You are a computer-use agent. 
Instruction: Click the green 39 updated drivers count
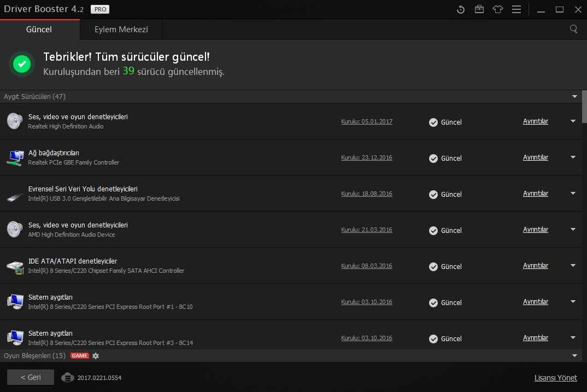pos(128,71)
